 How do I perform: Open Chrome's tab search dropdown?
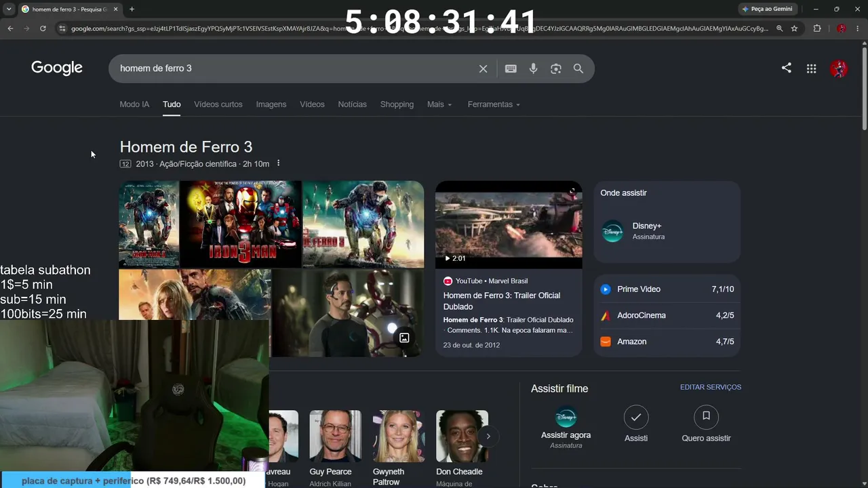9,9
